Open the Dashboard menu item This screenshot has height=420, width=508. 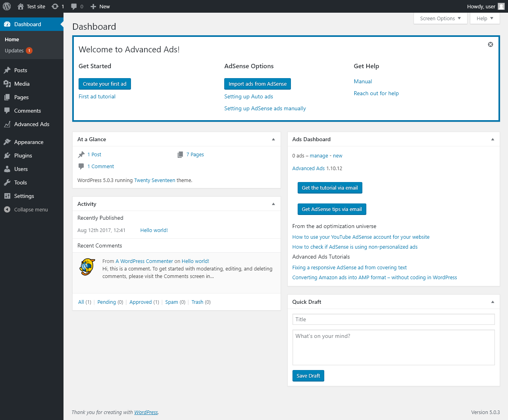[x=32, y=24]
